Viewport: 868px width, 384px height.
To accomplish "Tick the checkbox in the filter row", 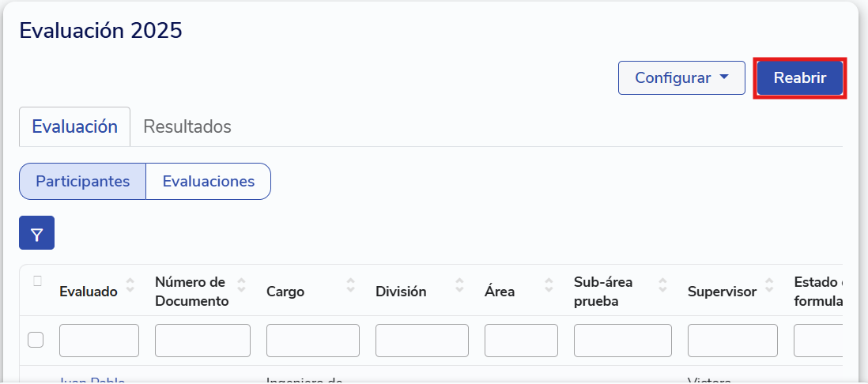I will pyautogui.click(x=36, y=340).
